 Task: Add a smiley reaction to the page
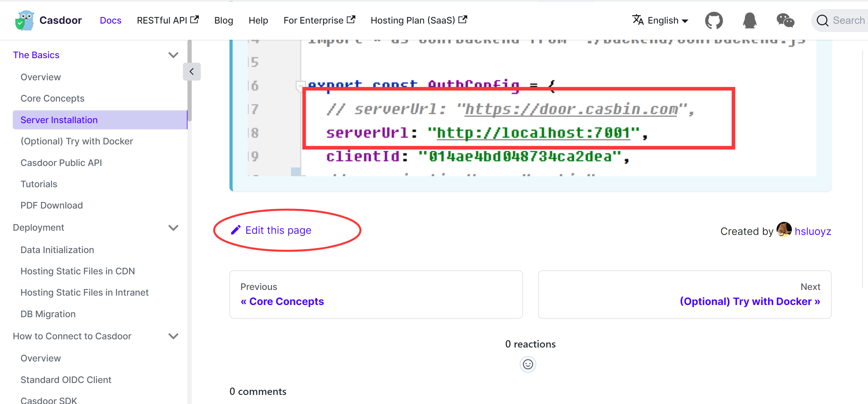[x=528, y=364]
